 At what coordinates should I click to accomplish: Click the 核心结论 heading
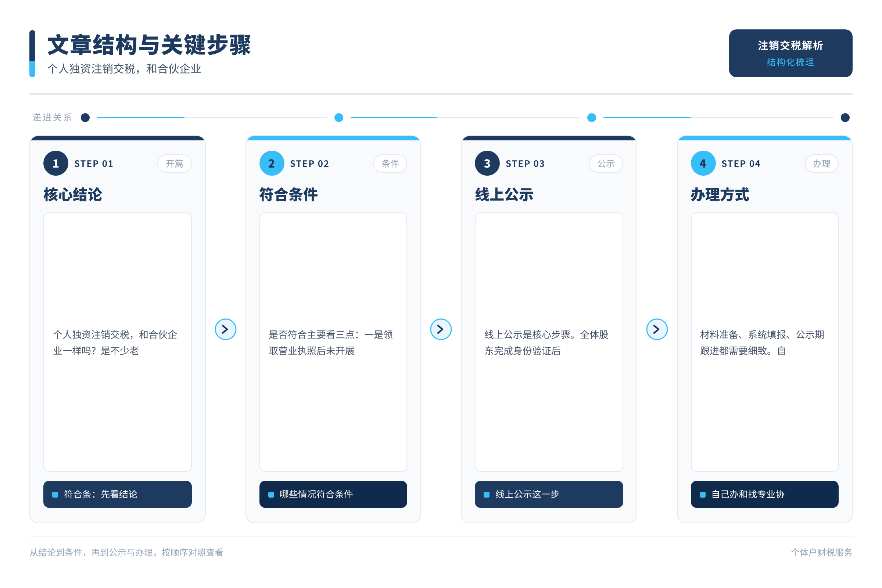73,195
